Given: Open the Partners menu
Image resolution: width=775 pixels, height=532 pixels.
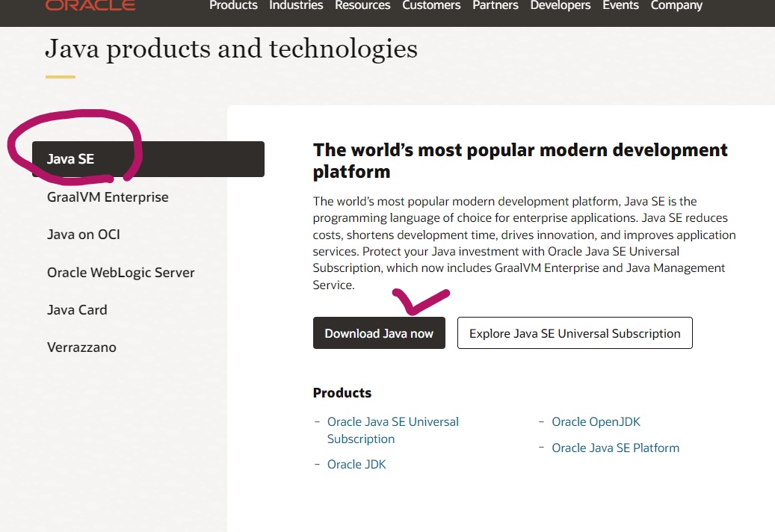Looking at the screenshot, I should [x=495, y=5].
